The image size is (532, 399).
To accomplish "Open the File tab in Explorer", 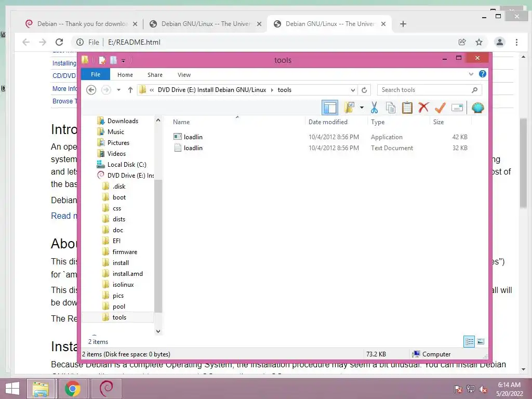I will (x=96, y=74).
